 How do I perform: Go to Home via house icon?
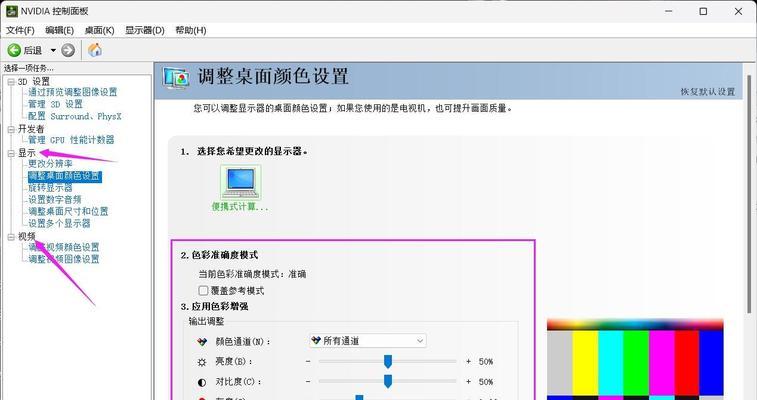pyautogui.click(x=95, y=50)
